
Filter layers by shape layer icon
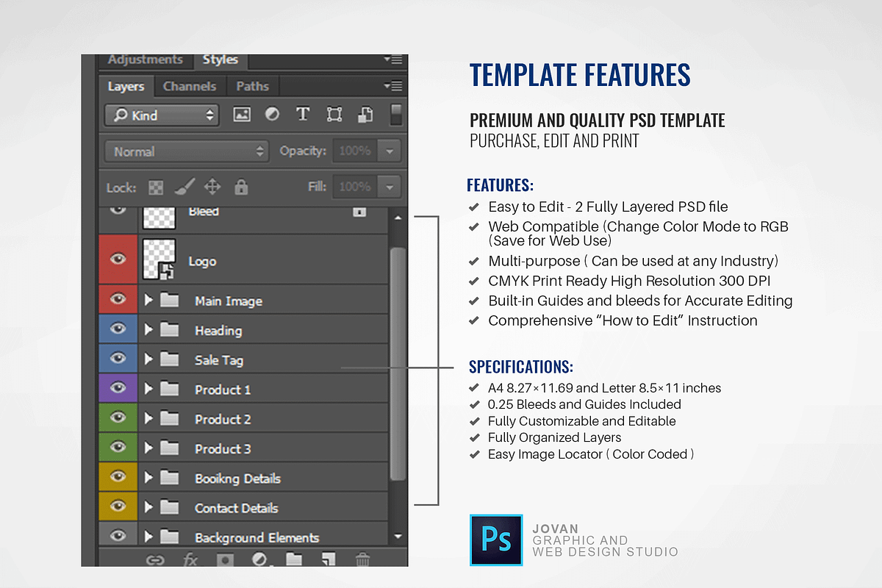[x=334, y=115]
